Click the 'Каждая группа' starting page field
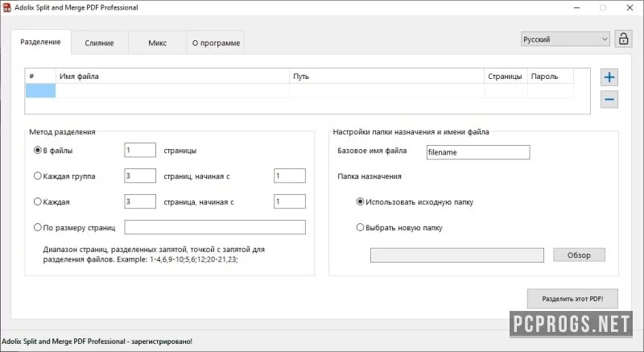 pyautogui.click(x=290, y=176)
